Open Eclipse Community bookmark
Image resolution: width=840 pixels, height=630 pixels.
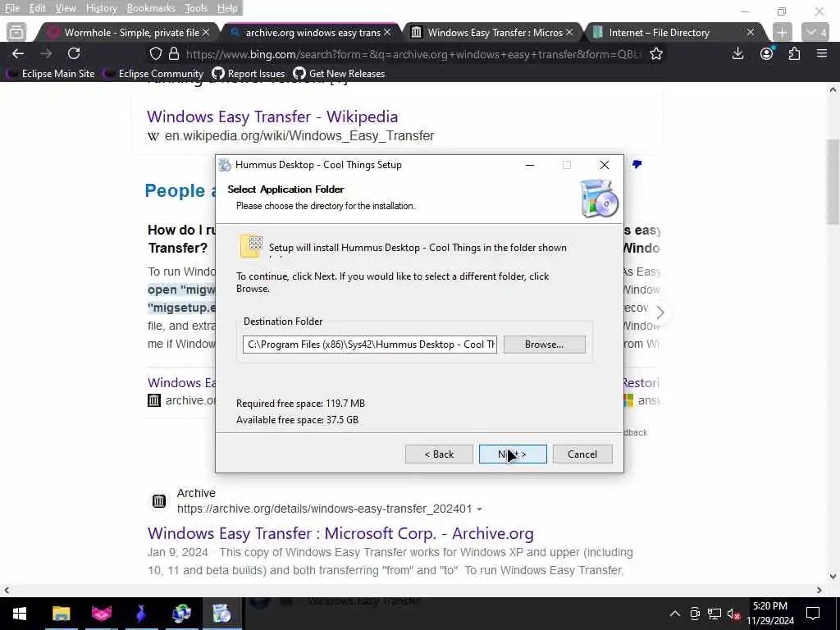[x=154, y=74]
